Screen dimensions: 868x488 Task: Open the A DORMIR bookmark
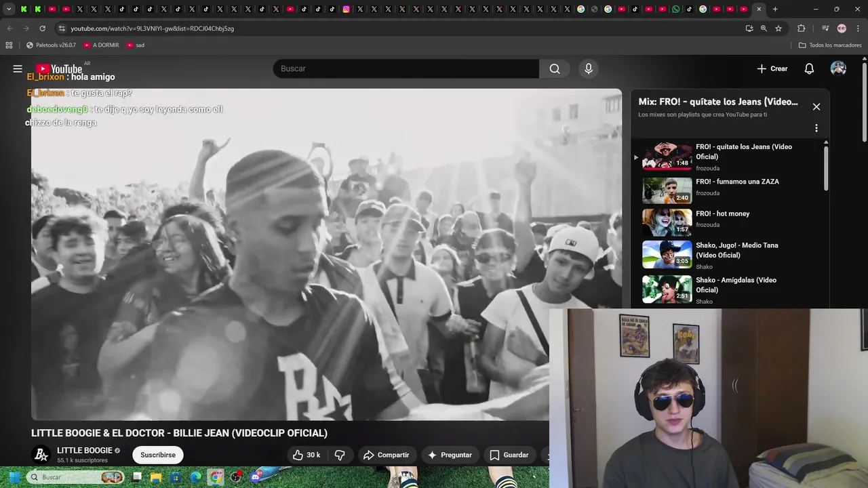101,45
